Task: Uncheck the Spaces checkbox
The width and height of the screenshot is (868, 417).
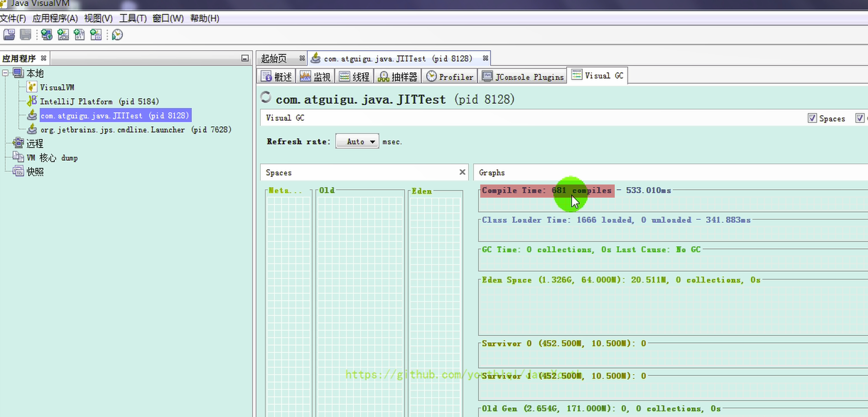Action: [812, 118]
